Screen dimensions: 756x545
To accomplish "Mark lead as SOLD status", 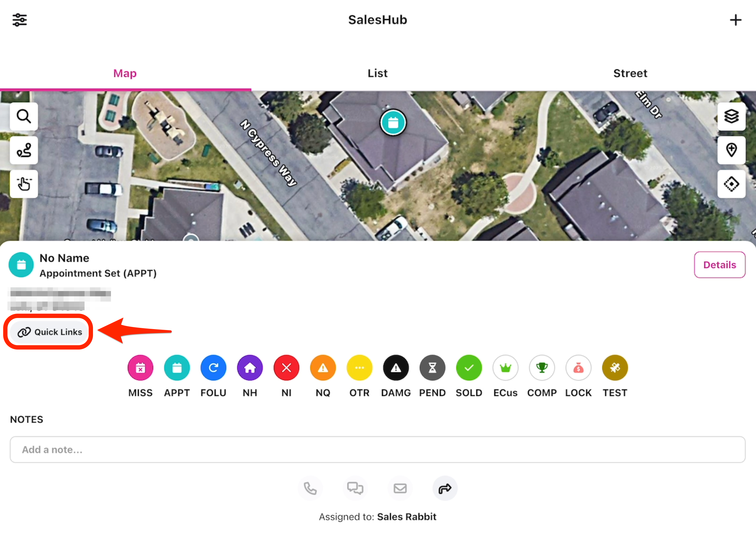I will point(469,367).
